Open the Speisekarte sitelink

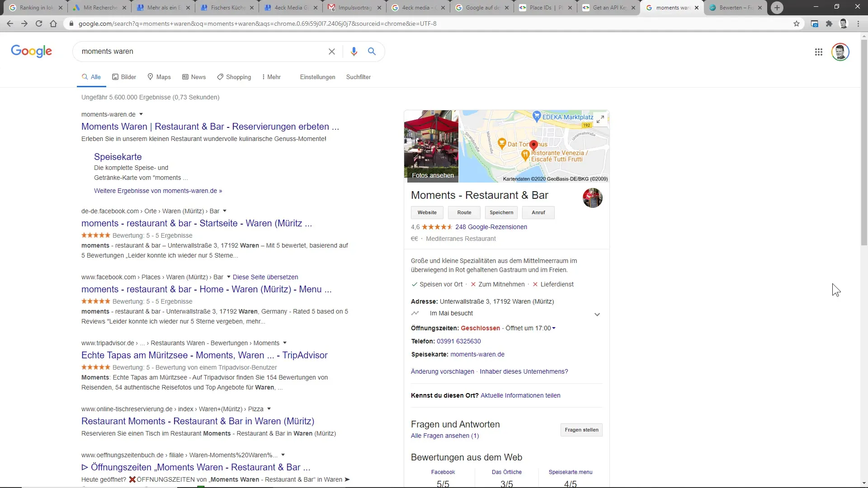click(x=118, y=157)
